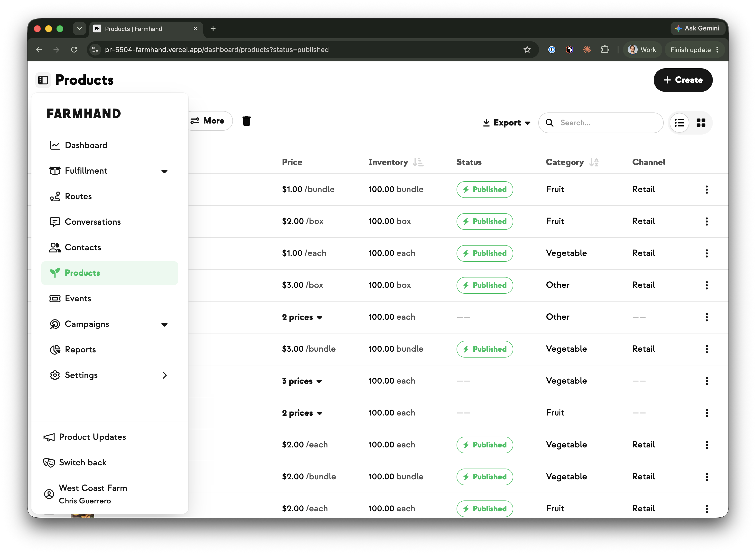The image size is (756, 554).
Task: Expand the 3 prices dropdown
Action: (302, 381)
